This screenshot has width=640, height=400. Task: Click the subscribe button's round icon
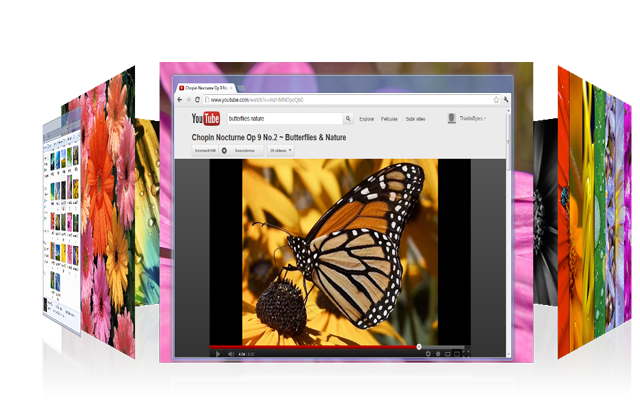(224, 151)
